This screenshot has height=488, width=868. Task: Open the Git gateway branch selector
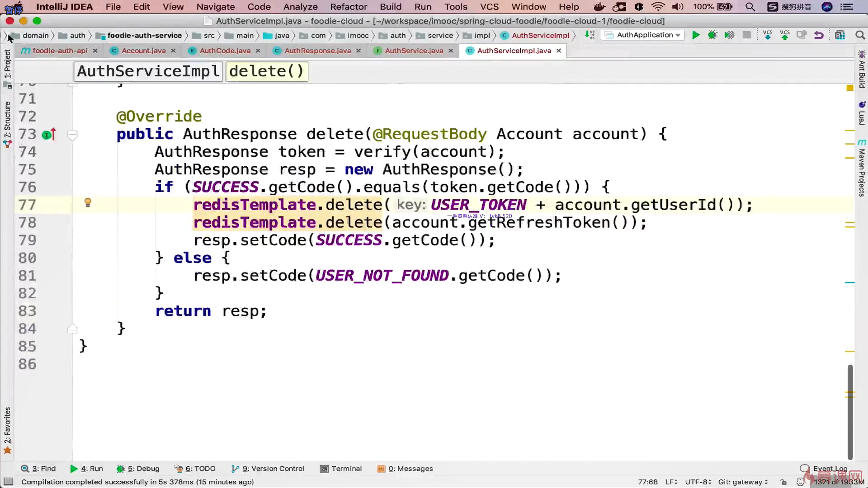tap(743, 482)
